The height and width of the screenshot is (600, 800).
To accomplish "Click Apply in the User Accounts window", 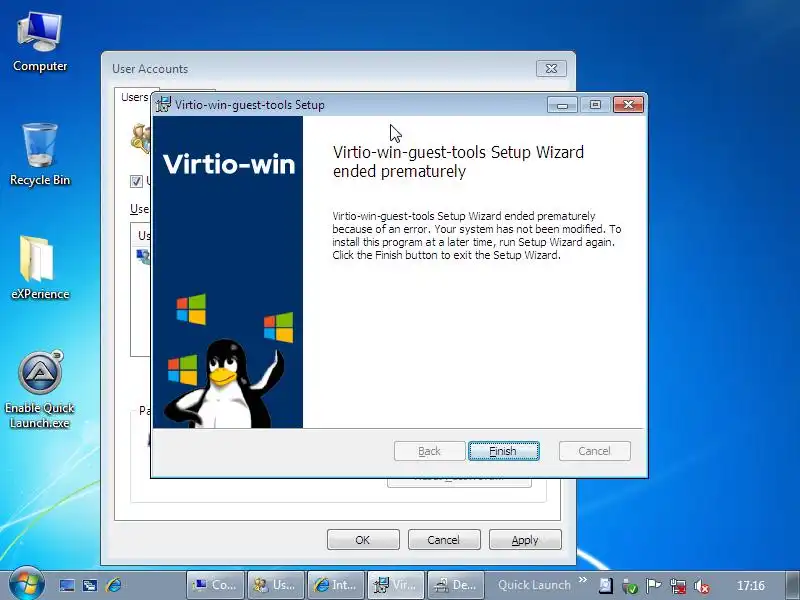I will tap(525, 540).
